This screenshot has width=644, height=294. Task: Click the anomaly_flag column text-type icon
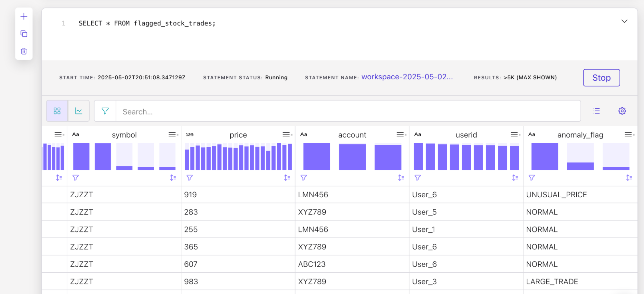(x=532, y=134)
